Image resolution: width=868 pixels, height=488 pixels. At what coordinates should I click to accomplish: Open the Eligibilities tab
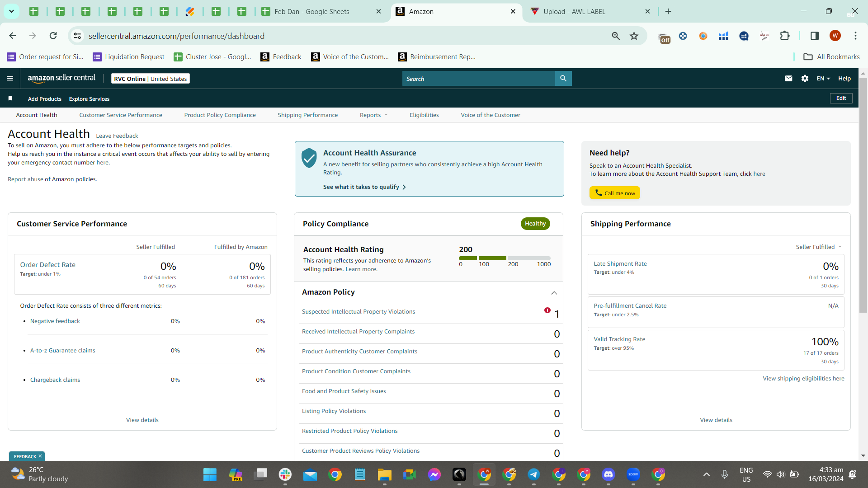[x=424, y=115]
